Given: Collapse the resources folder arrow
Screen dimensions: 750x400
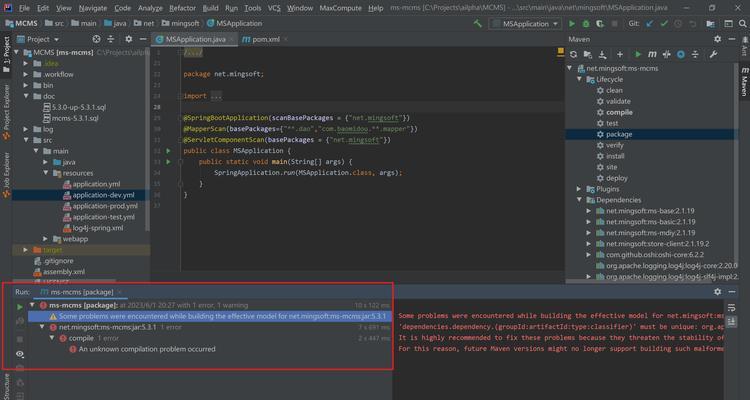Looking at the screenshot, I should [46, 173].
